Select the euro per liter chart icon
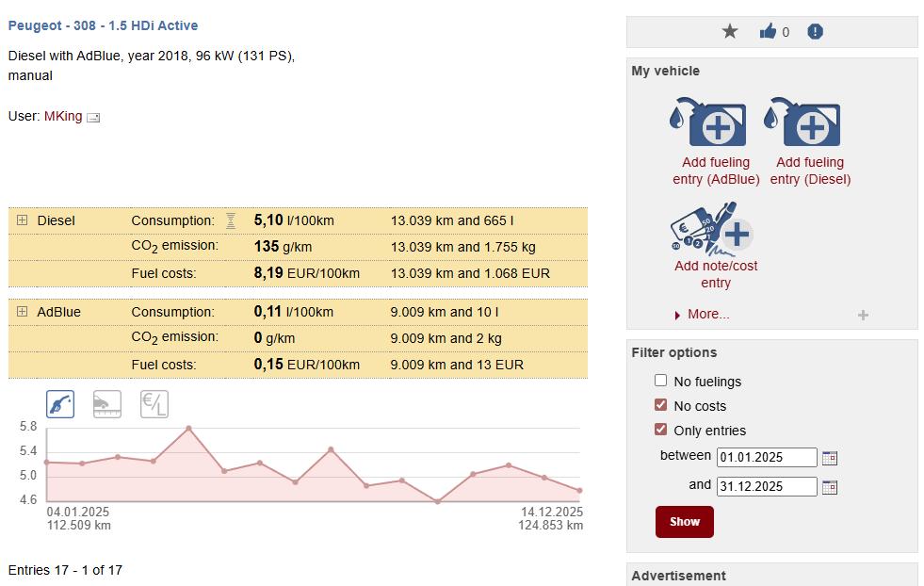 pos(154,404)
